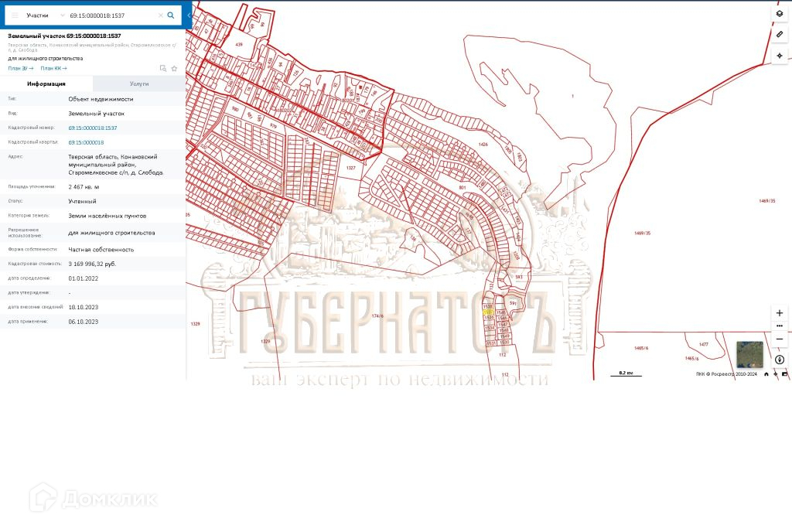The height and width of the screenshot is (532, 792).
Task: Click the cadastral number search field
Action: [x=112, y=15]
